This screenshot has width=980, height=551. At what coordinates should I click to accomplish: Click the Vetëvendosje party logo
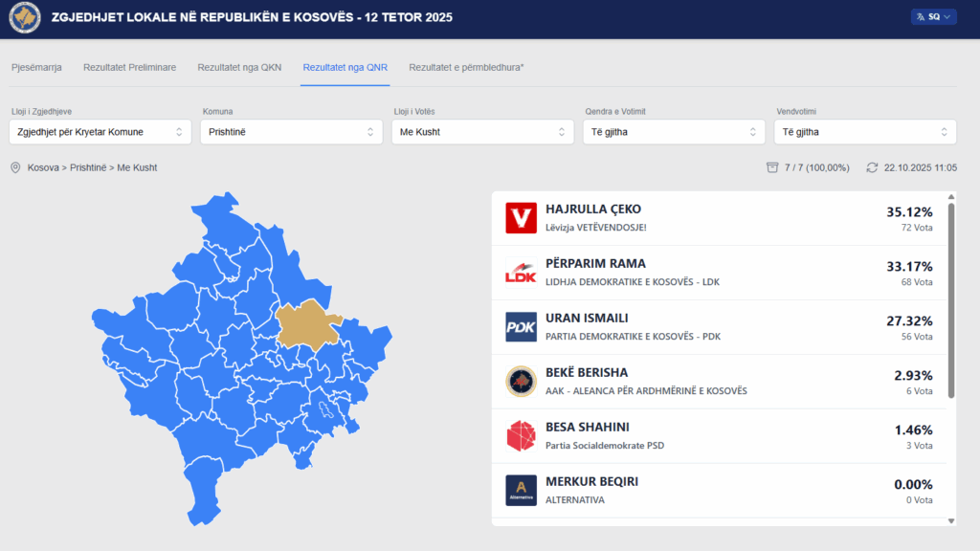[521, 218]
